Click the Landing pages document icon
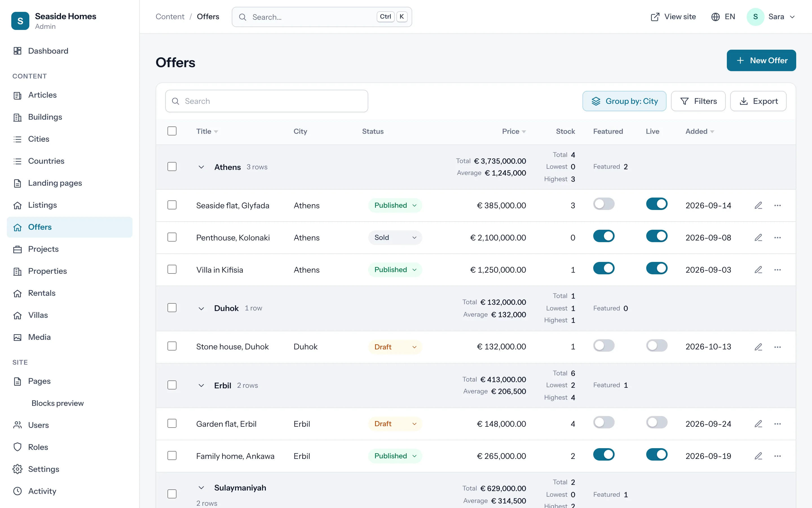The width and height of the screenshot is (812, 508). point(17,183)
